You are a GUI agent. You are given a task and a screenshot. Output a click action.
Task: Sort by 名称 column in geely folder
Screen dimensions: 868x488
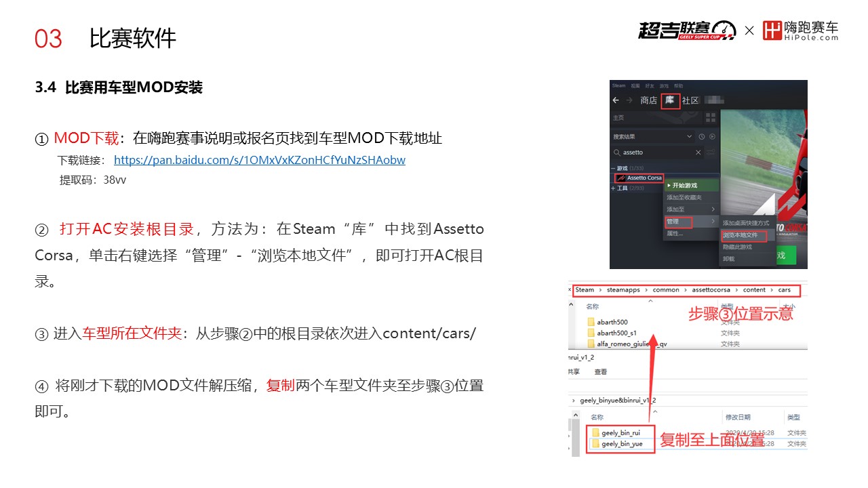tap(597, 417)
